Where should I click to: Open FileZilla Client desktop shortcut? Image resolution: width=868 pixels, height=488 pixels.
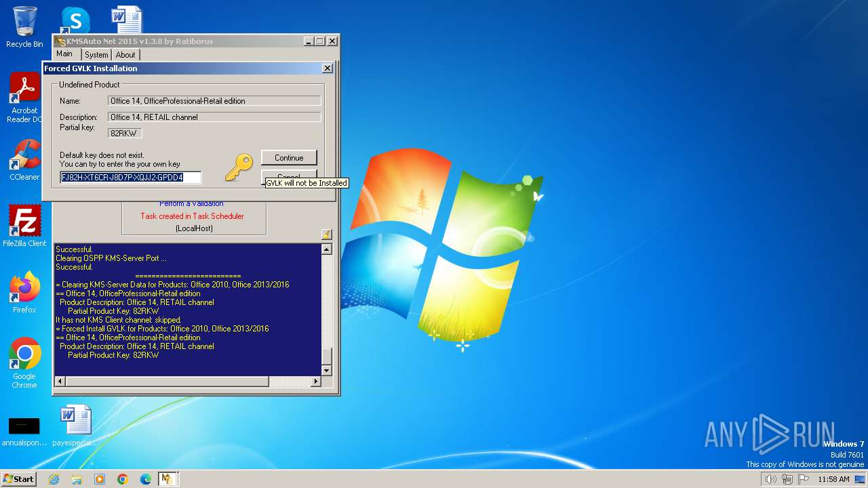(x=24, y=226)
